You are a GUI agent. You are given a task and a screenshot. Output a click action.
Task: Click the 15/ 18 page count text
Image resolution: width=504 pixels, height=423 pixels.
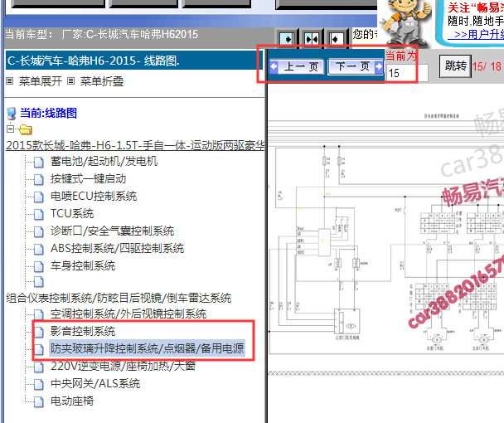(x=487, y=66)
